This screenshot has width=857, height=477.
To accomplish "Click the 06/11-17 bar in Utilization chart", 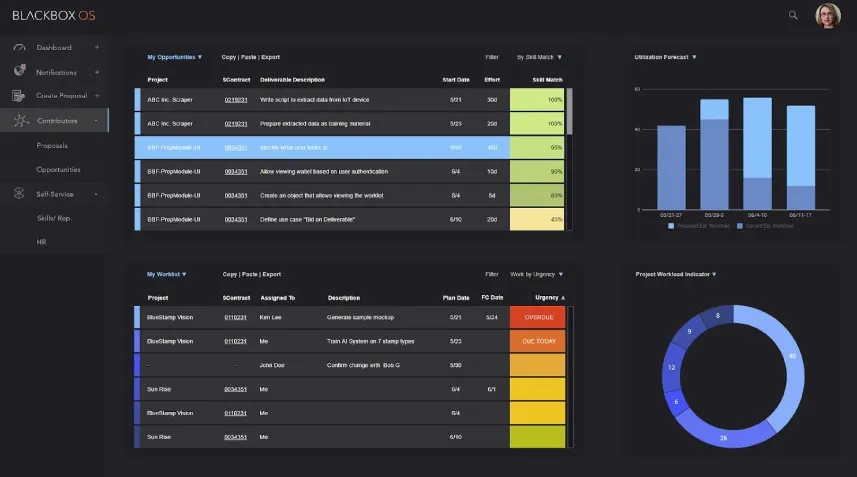I will pos(801,157).
